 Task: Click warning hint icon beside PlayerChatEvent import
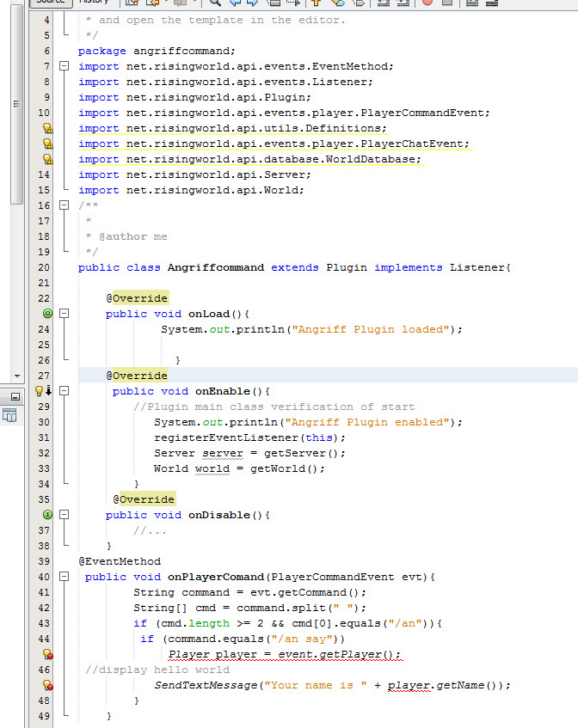pyautogui.click(x=47, y=144)
